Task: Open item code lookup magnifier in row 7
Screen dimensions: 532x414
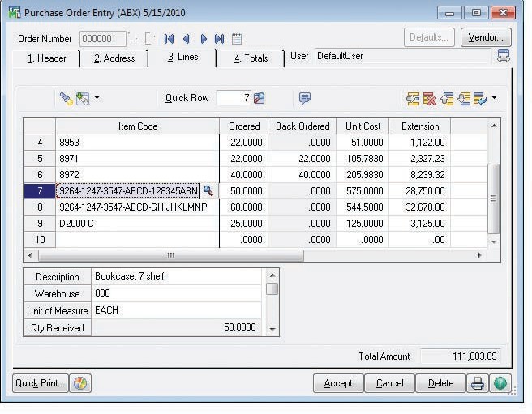Action: tap(208, 191)
